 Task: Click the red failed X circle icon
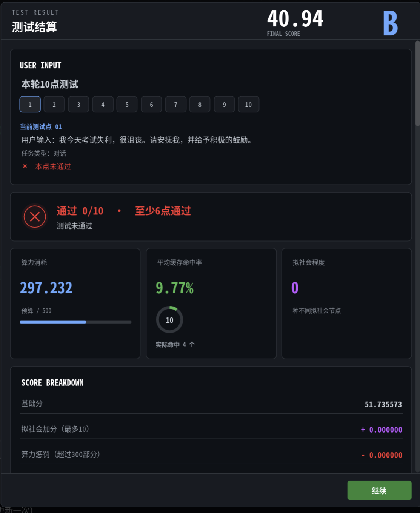[x=35, y=217]
